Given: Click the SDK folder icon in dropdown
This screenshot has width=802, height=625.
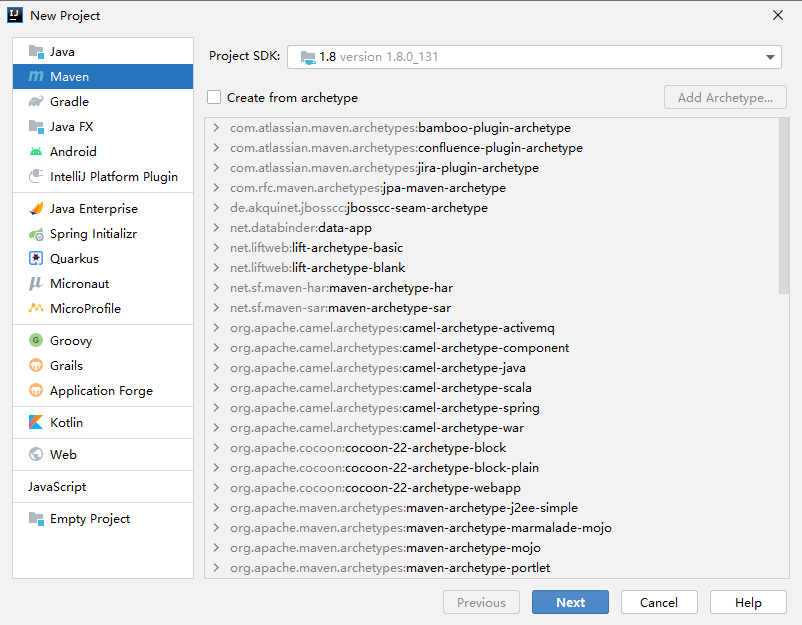Looking at the screenshot, I should (308, 57).
